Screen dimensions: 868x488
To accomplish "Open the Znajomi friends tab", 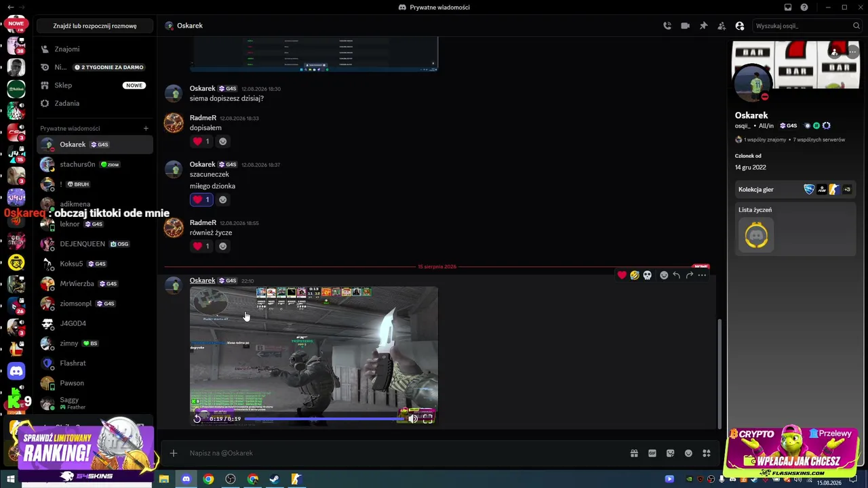I will [x=95, y=49].
